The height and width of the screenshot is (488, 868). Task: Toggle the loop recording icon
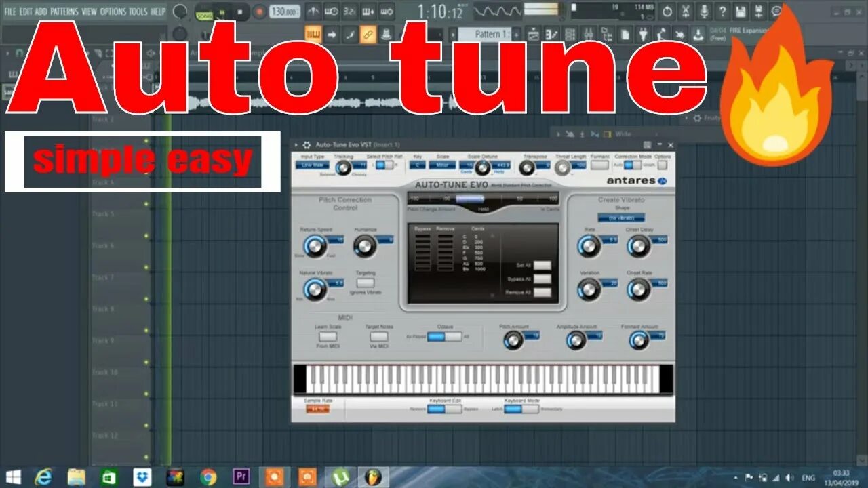pyautogui.click(x=387, y=11)
